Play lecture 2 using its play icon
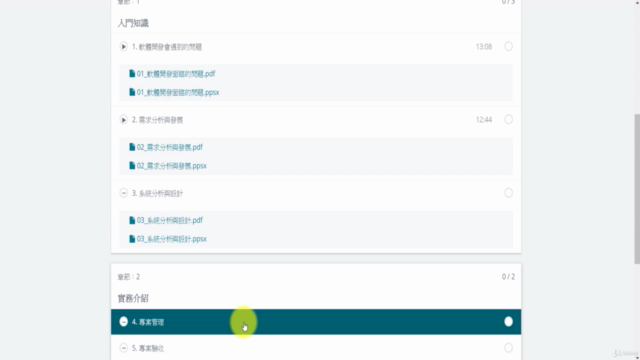640x360 pixels. [123, 120]
